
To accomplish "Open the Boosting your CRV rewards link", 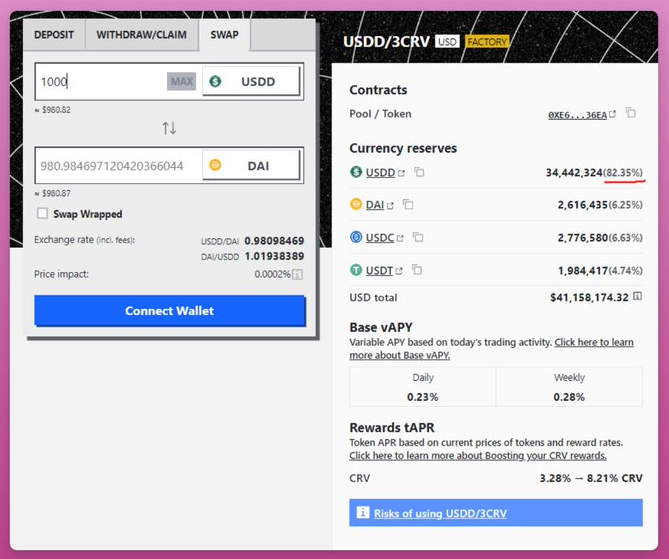I will coord(478,456).
